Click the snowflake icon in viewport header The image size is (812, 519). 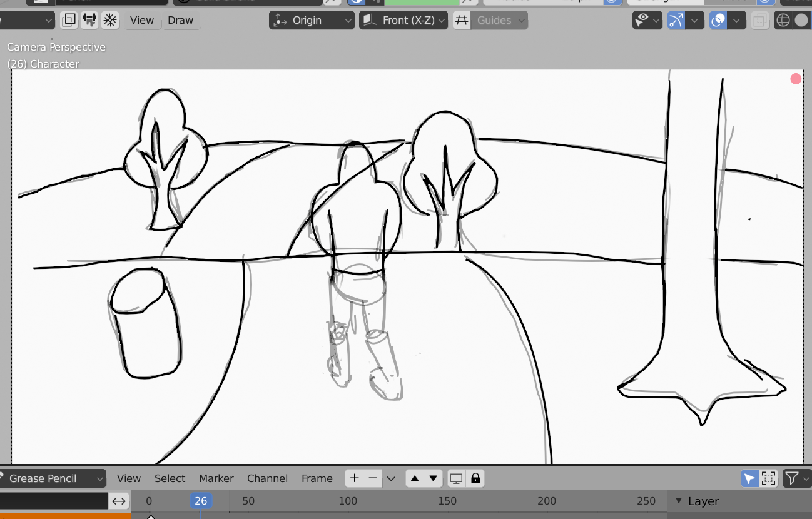(x=110, y=20)
